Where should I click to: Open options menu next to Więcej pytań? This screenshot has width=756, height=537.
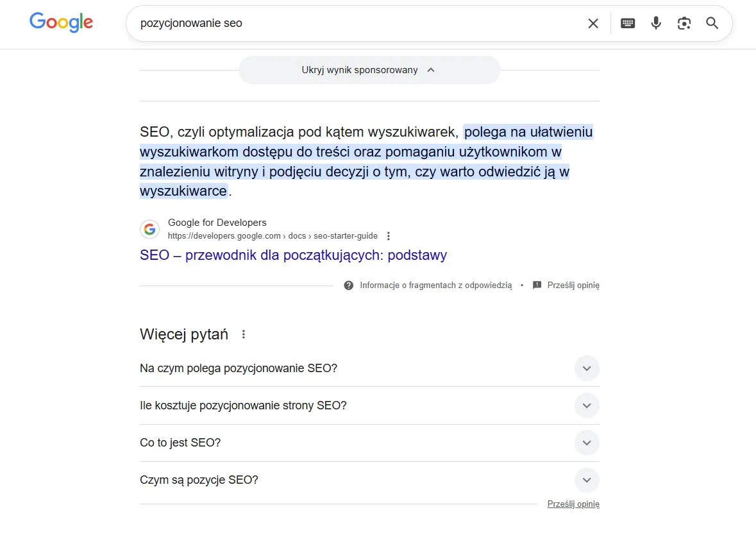click(243, 334)
